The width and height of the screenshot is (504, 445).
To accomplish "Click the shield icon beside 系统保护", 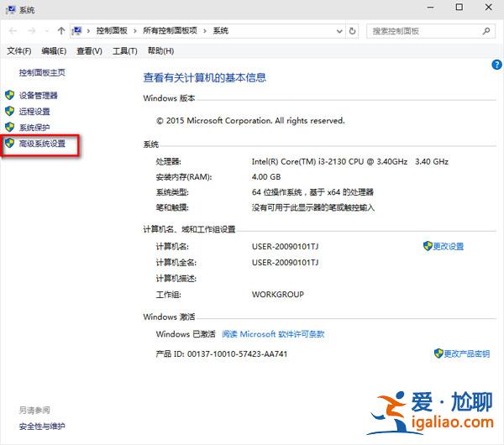I will pos(9,127).
